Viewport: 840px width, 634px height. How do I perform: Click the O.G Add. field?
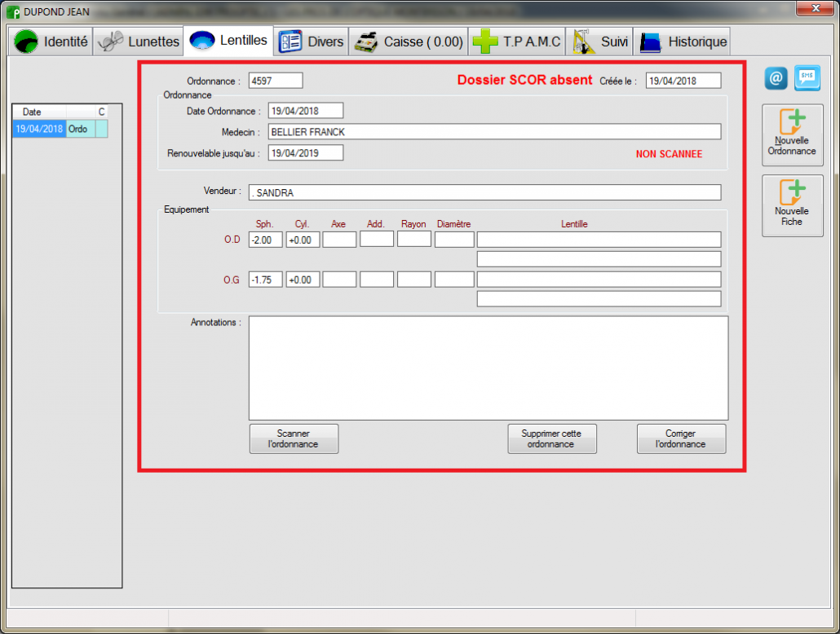[x=377, y=279]
